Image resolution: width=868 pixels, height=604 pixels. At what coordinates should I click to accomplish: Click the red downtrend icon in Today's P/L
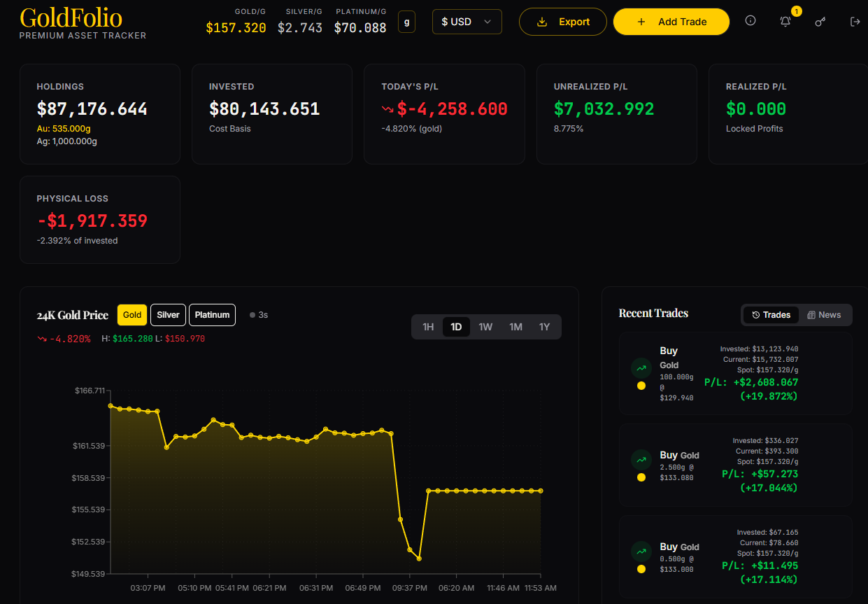pyautogui.click(x=387, y=109)
